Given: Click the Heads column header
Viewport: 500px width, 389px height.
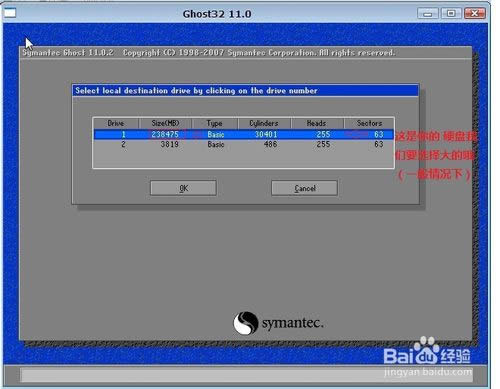Looking at the screenshot, I should tap(317, 123).
